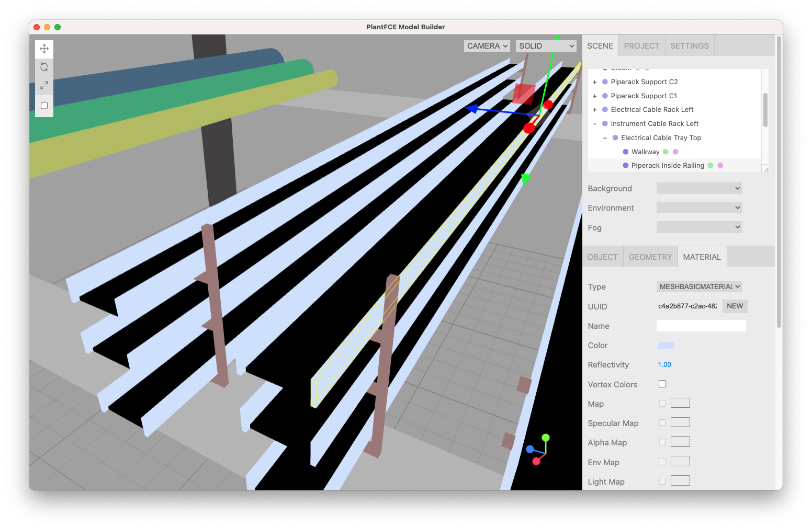Image resolution: width=812 pixels, height=529 pixels.
Task: Select the Rotate tool
Action: coord(44,66)
